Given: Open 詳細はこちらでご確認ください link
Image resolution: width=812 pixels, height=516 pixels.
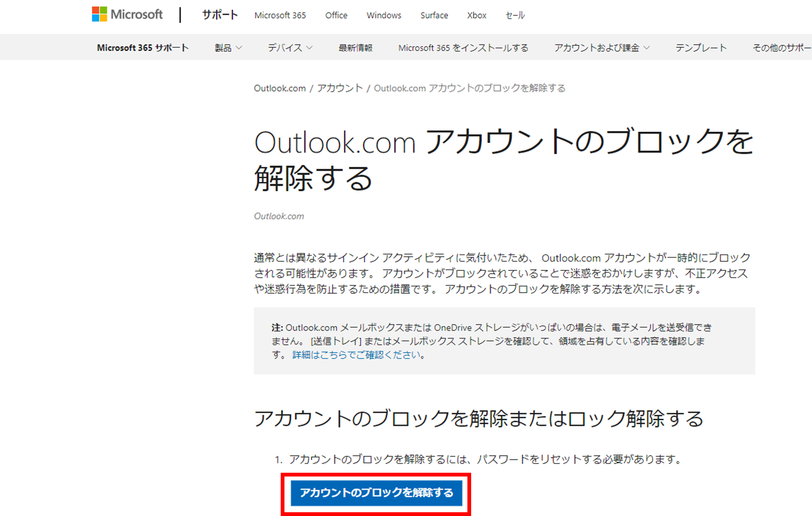Looking at the screenshot, I should tap(357, 355).
